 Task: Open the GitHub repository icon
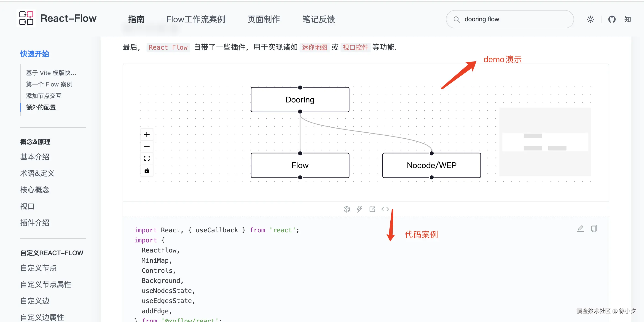612,19
